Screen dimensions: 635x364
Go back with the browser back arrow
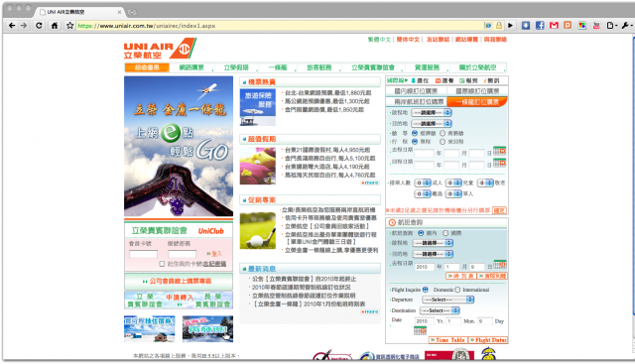coord(12,26)
